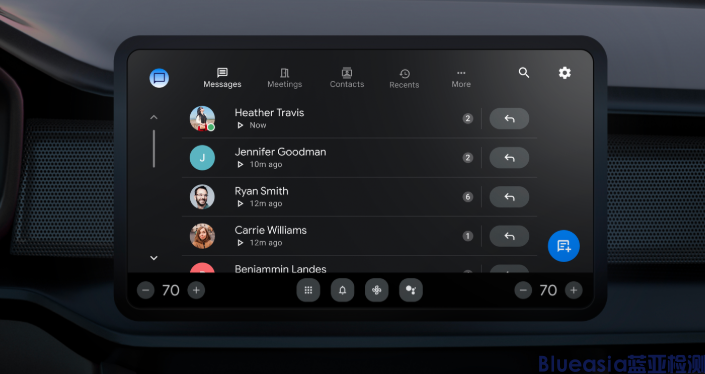Open the search magnifier icon
The image size is (705, 374).
(x=524, y=73)
